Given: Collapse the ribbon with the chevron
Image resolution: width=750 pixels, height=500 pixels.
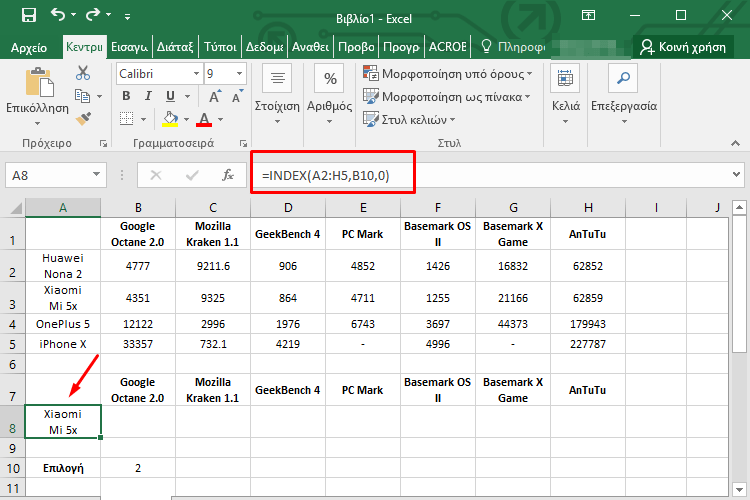Looking at the screenshot, I should pos(736,143).
